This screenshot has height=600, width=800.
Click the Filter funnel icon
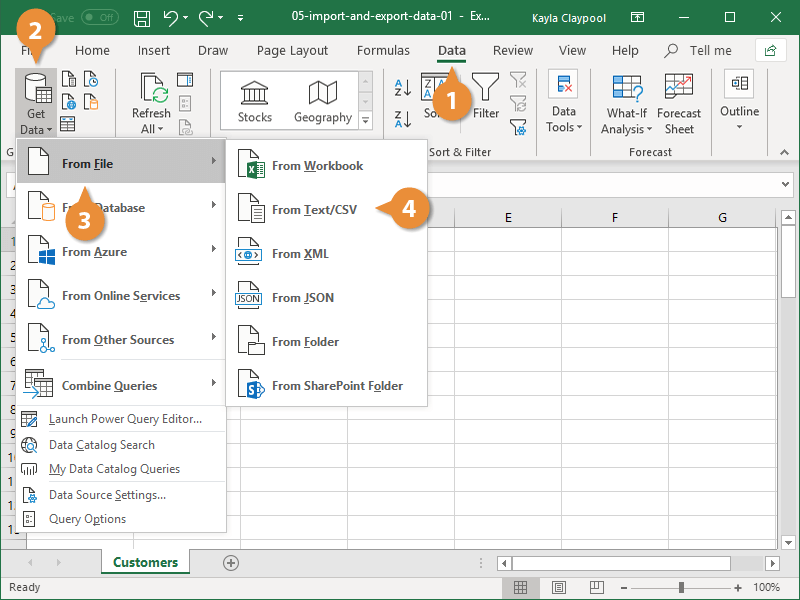486,90
